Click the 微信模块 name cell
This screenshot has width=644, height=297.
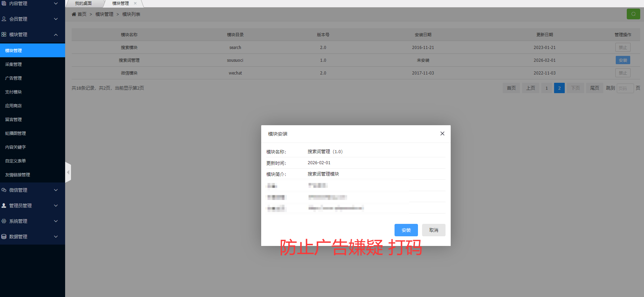(129, 73)
